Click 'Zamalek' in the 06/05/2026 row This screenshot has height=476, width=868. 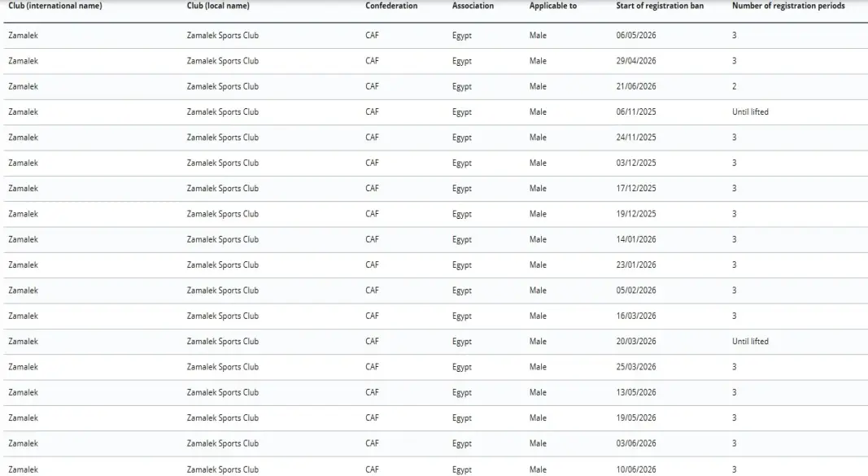[x=24, y=36]
